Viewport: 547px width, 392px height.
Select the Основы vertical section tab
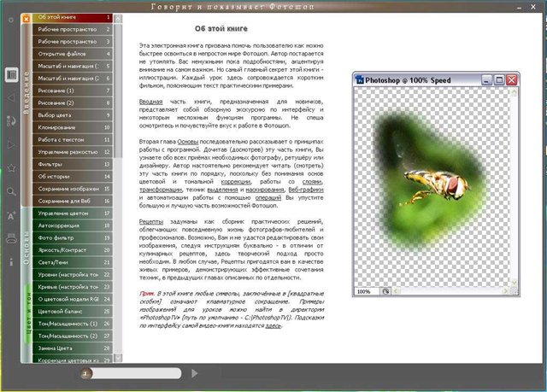point(26,248)
